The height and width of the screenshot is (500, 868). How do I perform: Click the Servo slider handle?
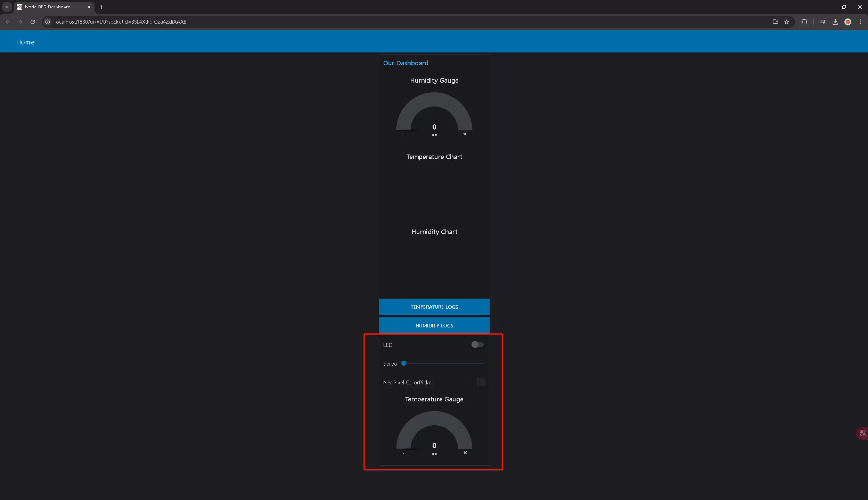[x=404, y=363]
